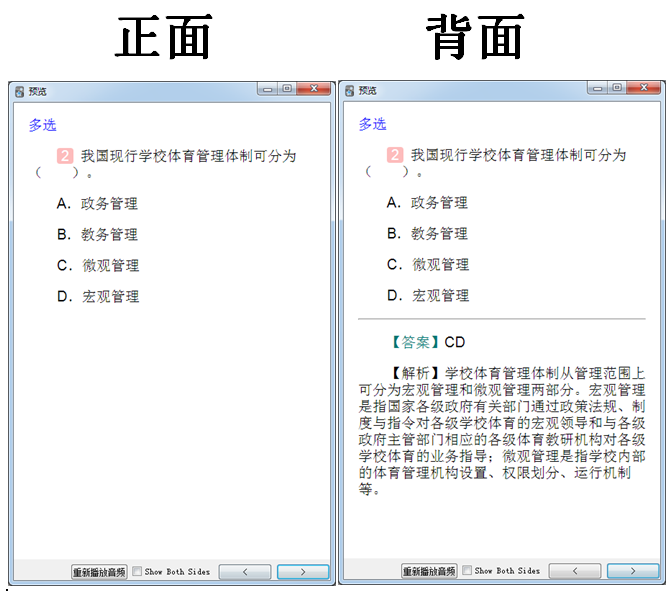The height and width of the screenshot is (591, 670).
Task: Click the 【解析】 explanation heading
Action: [x=415, y=373]
